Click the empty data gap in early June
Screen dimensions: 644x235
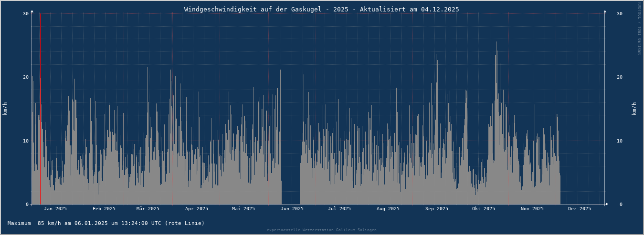pyautogui.click(x=290, y=167)
